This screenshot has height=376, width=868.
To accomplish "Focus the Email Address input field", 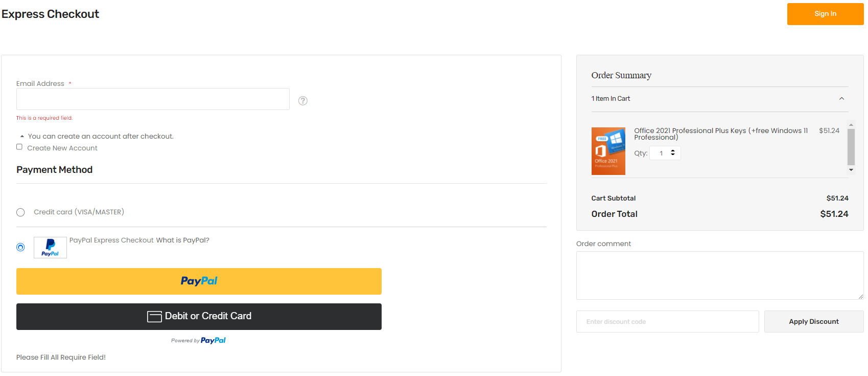I will click(x=153, y=99).
